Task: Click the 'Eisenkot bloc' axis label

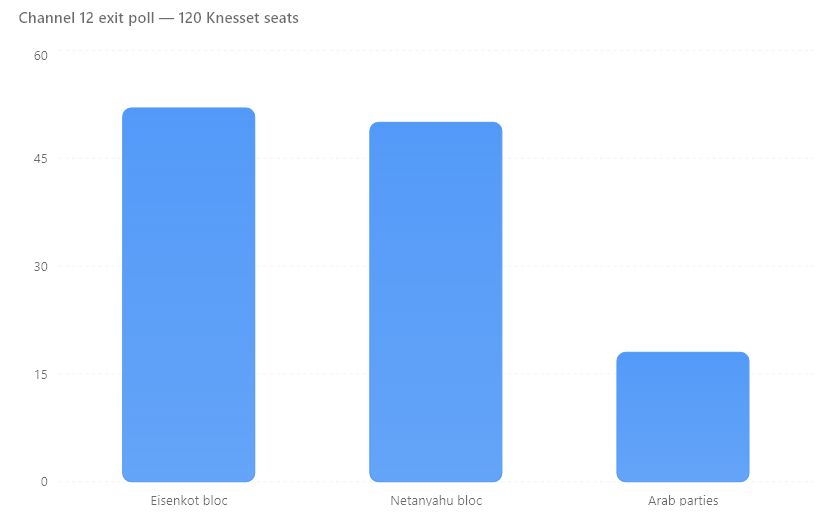Action: click(x=189, y=500)
